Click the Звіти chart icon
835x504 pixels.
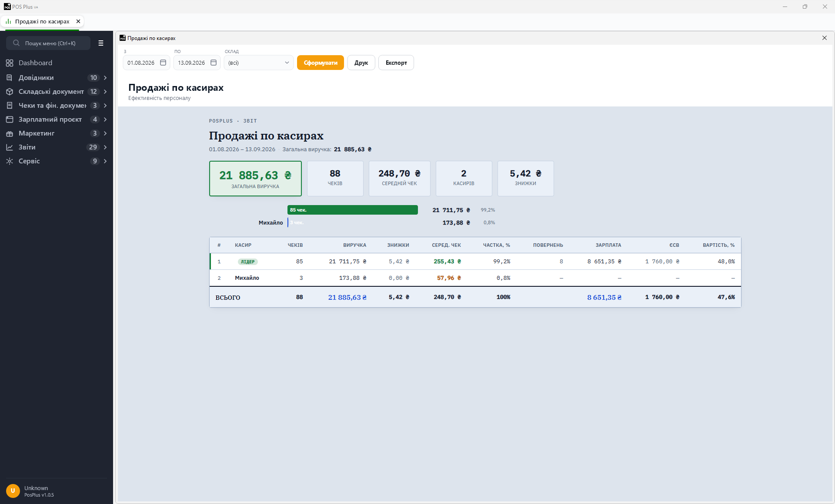[x=10, y=147]
